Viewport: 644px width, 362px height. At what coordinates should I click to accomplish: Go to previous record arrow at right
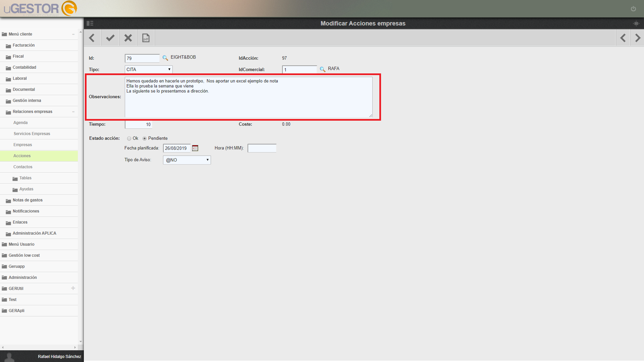tap(623, 38)
